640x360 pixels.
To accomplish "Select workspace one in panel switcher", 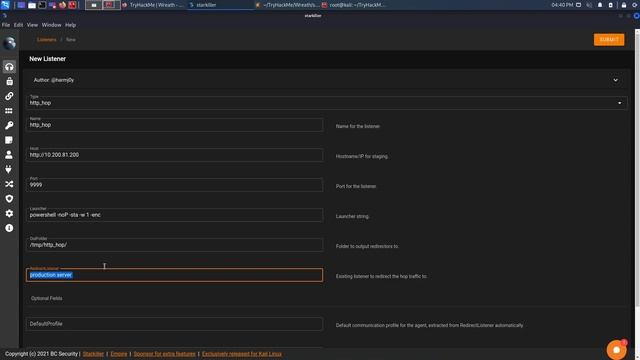I will click(93, 5).
